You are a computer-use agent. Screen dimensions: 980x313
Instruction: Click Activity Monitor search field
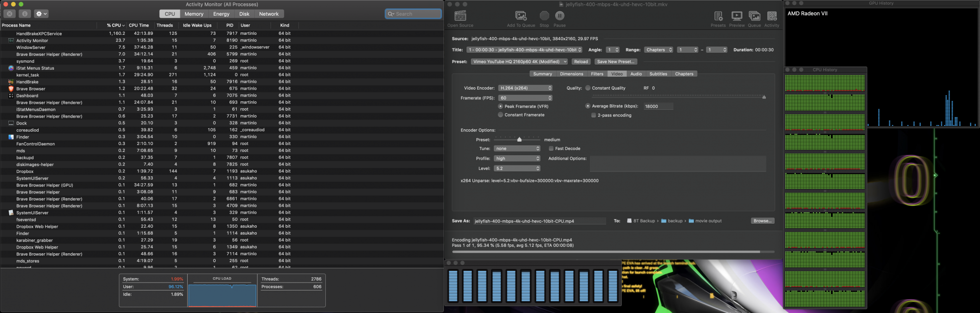coord(413,14)
